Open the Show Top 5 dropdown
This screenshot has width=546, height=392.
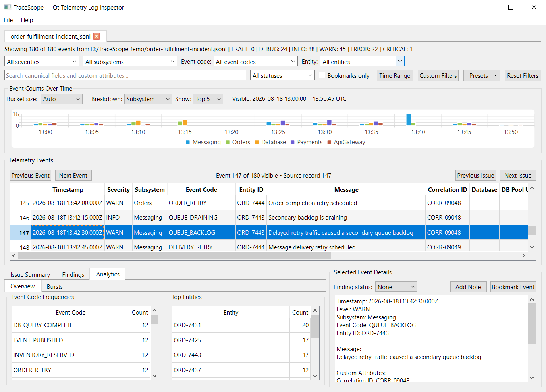click(208, 99)
